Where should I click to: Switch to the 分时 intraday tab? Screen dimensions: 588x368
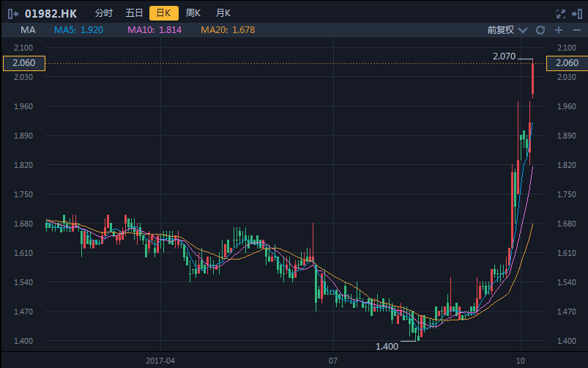pyautogui.click(x=104, y=13)
